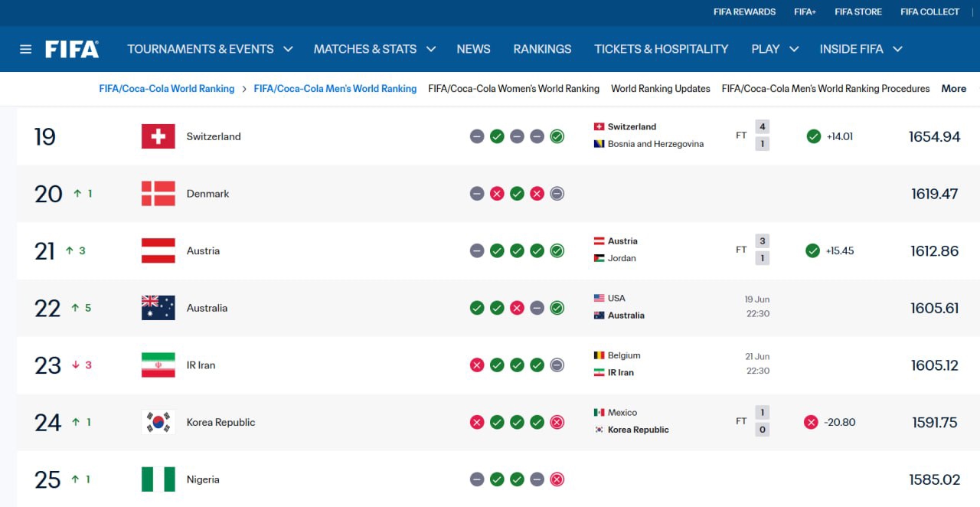
Task: Click Mexico vs Korea Republic 1-0 score
Action: [762, 421]
